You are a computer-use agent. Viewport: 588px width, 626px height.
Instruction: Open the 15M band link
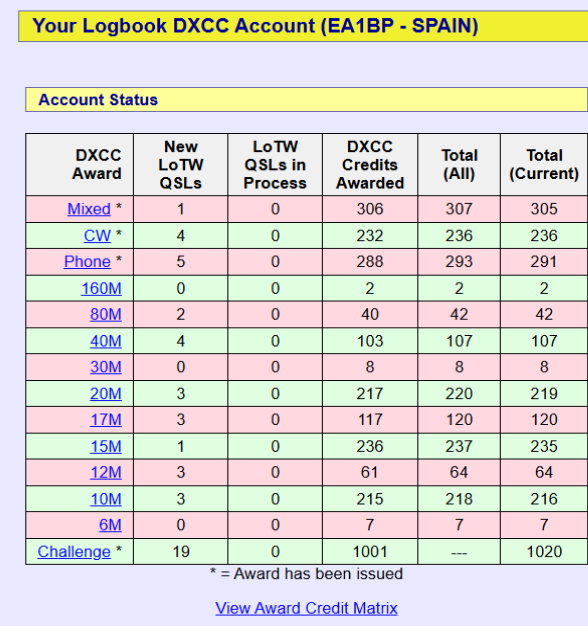tap(106, 446)
